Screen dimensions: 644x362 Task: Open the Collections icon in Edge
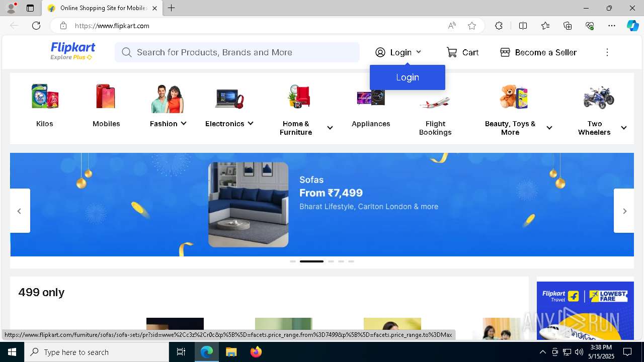(568, 26)
